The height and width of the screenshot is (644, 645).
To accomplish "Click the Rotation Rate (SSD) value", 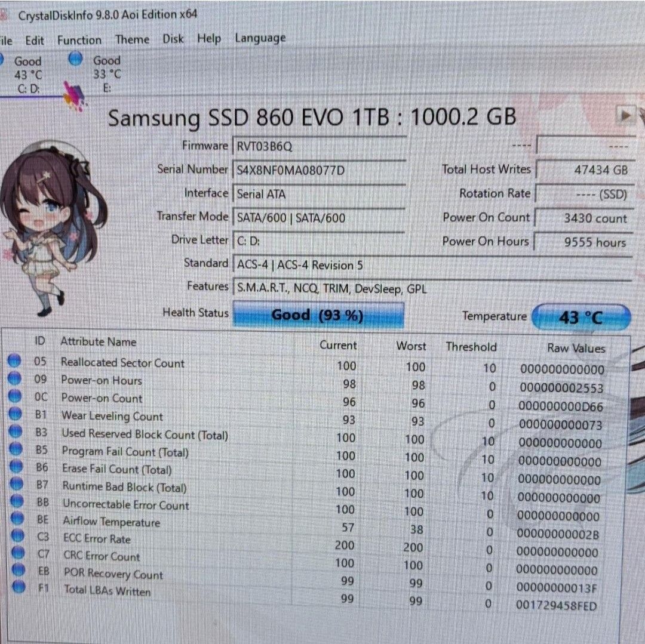I will (x=583, y=193).
